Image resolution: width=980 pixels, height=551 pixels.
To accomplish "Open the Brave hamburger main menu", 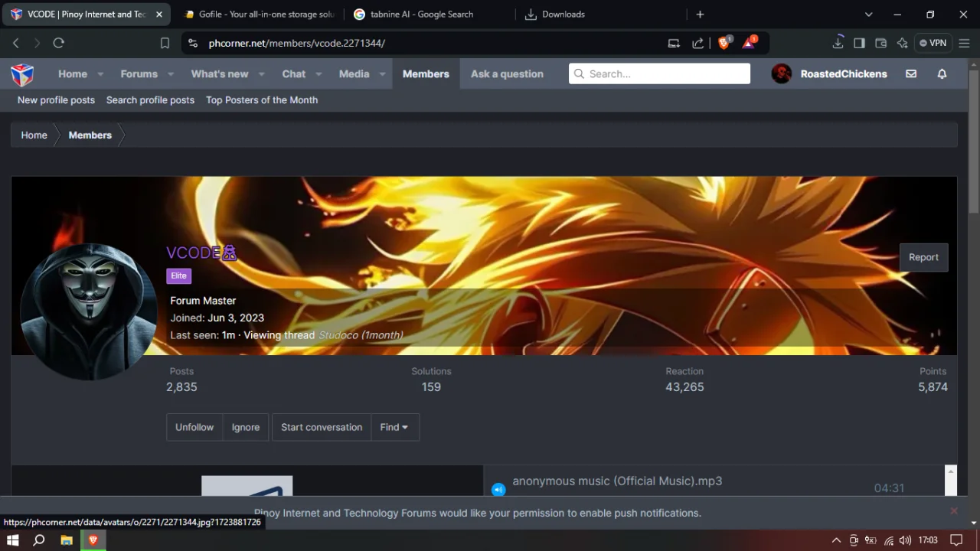I will click(965, 43).
